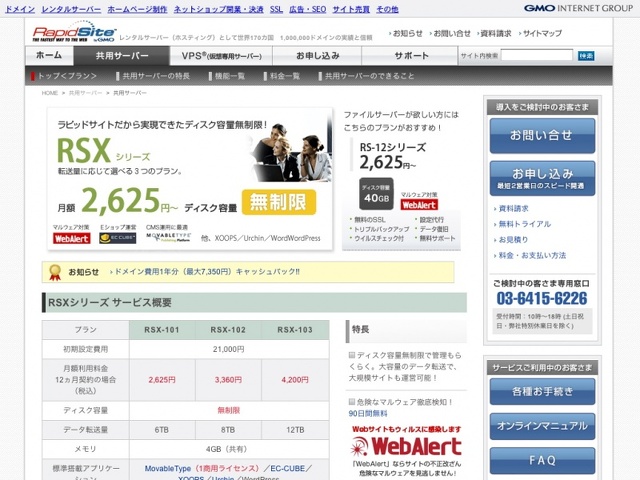Click the WebAlert badge in RSX banner
The height and width of the screenshot is (480, 640).
click(x=71, y=238)
